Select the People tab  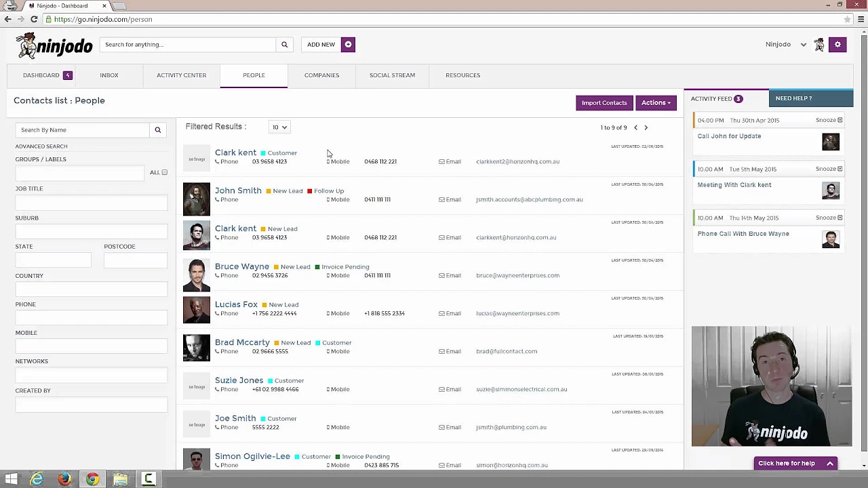254,75
